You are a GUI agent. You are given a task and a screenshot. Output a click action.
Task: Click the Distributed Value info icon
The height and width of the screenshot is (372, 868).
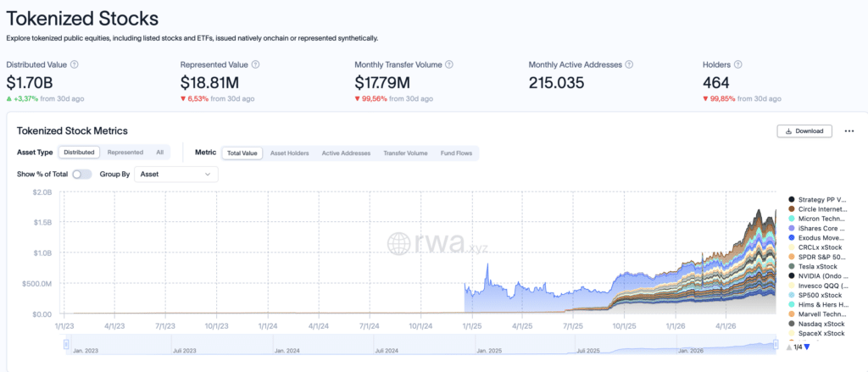click(75, 64)
